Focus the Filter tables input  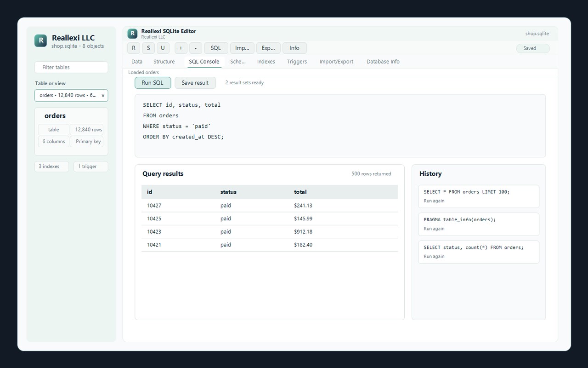tap(71, 67)
